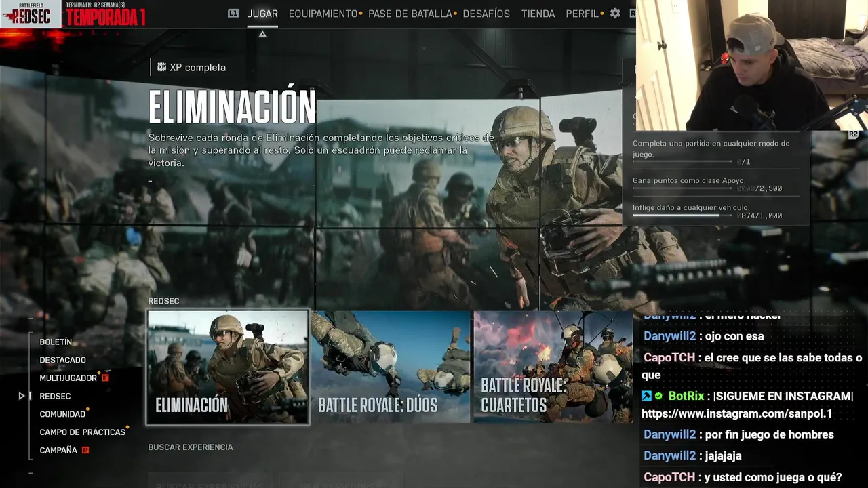Click the Battlefield REDSEC logo
This screenshot has height=488, width=868.
[x=31, y=14]
